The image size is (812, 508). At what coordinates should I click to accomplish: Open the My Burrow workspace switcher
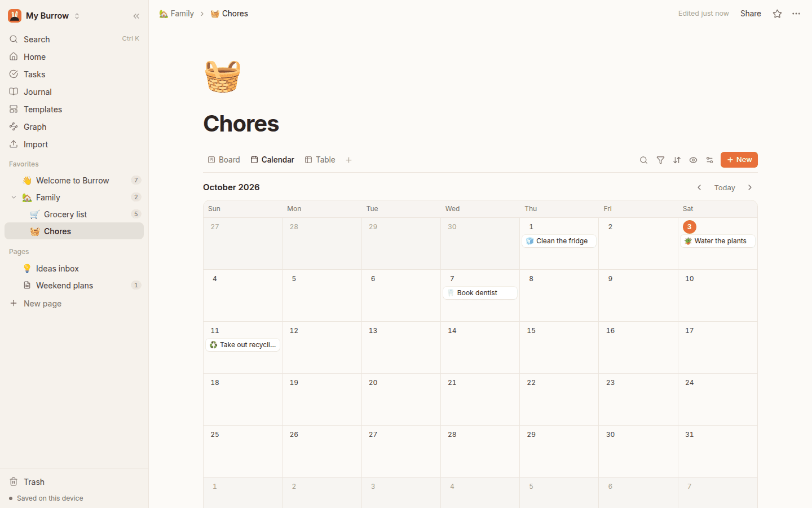[x=44, y=16]
